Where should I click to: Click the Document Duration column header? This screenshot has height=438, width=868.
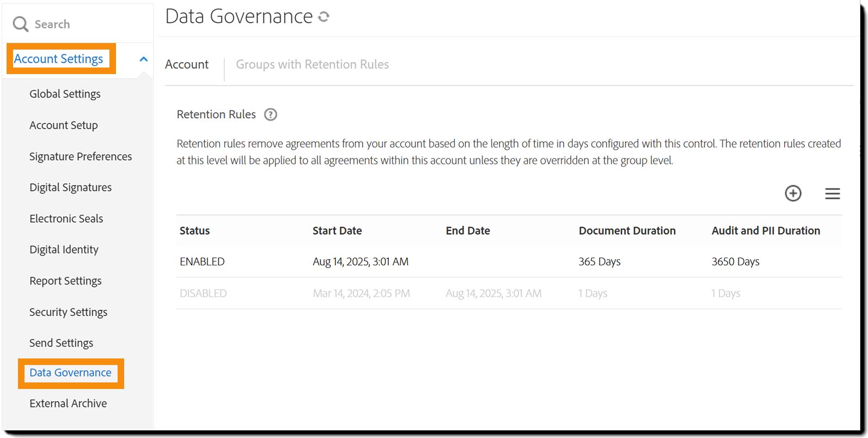pyautogui.click(x=627, y=230)
